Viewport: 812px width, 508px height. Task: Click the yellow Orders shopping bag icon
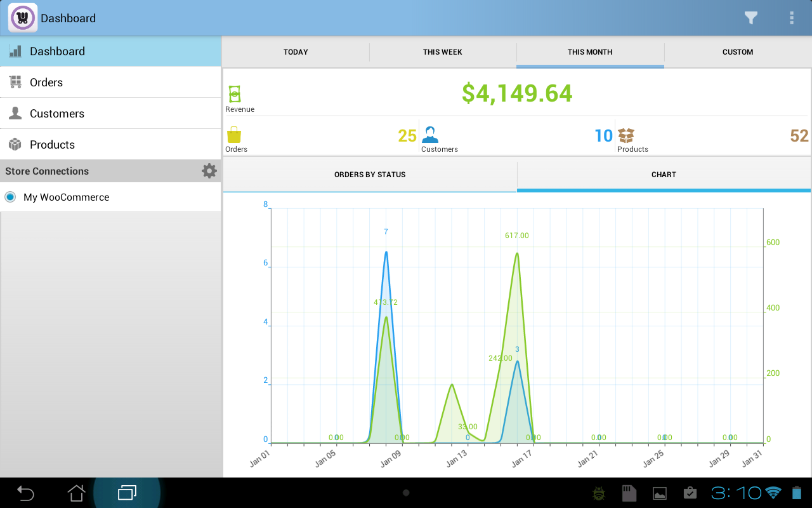click(x=234, y=135)
